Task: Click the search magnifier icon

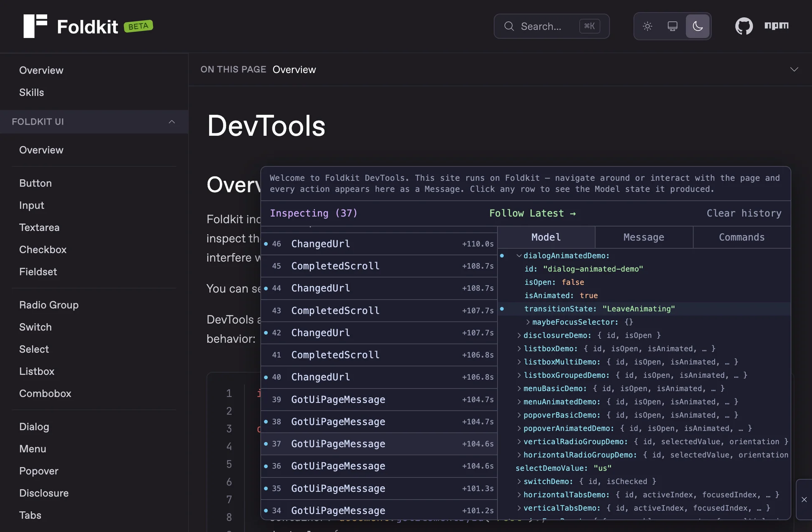Action: click(x=509, y=26)
